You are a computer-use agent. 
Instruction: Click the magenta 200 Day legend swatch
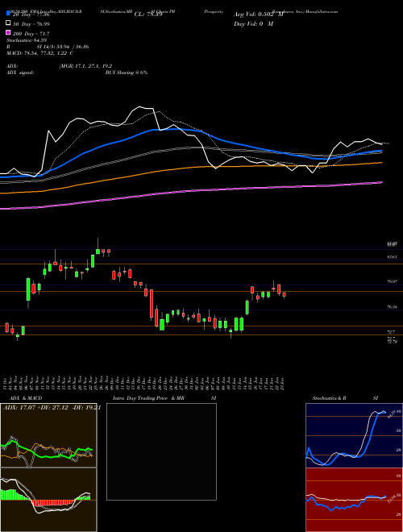pyautogui.click(x=8, y=33)
